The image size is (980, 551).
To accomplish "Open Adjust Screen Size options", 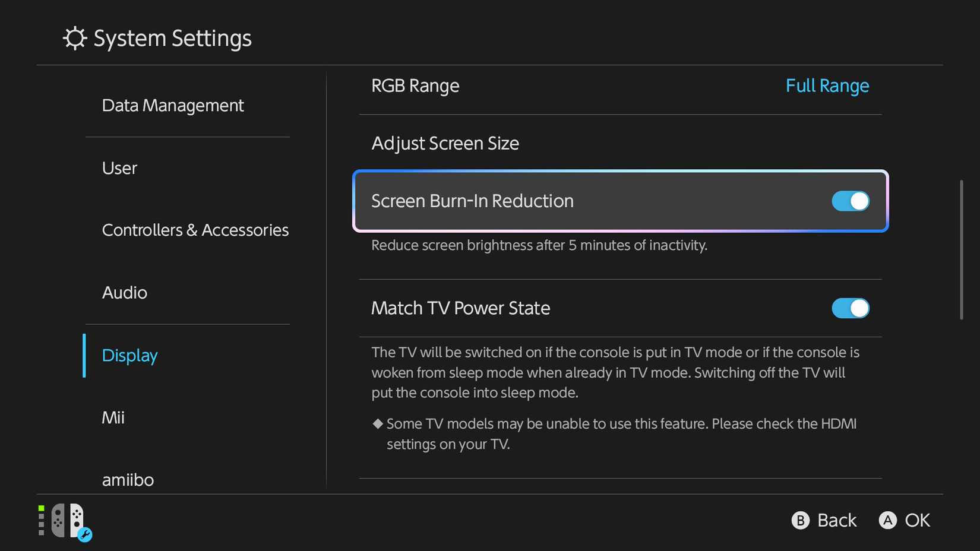I will (x=445, y=143).
